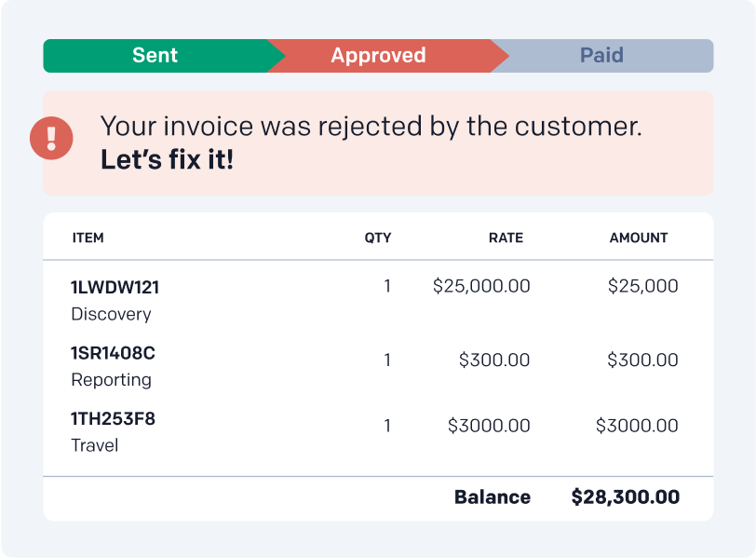This screenshot has height=558, width=756.
Task: Click the ITEM column header
Action: tap(88, 238)
